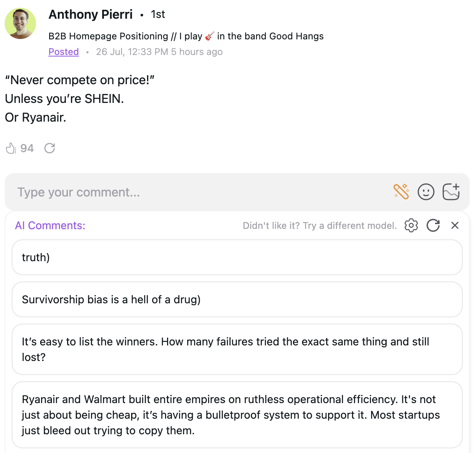Choose the "Survivorship bias" comment suggestion
This screenshot has width=476, height=453.
pyautogui.click(x=237, y=299)
